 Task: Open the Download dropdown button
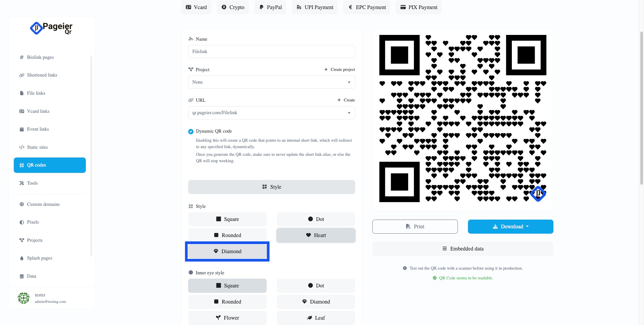pyautogui.click(x=510, y=227)
